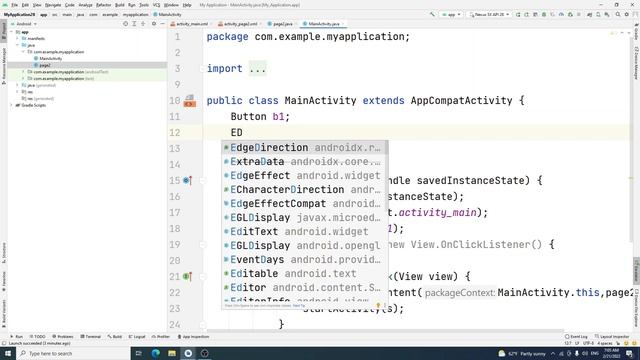Click the Make Project hammer icon
Screen dimensions: 640x360
coord(432,15)
